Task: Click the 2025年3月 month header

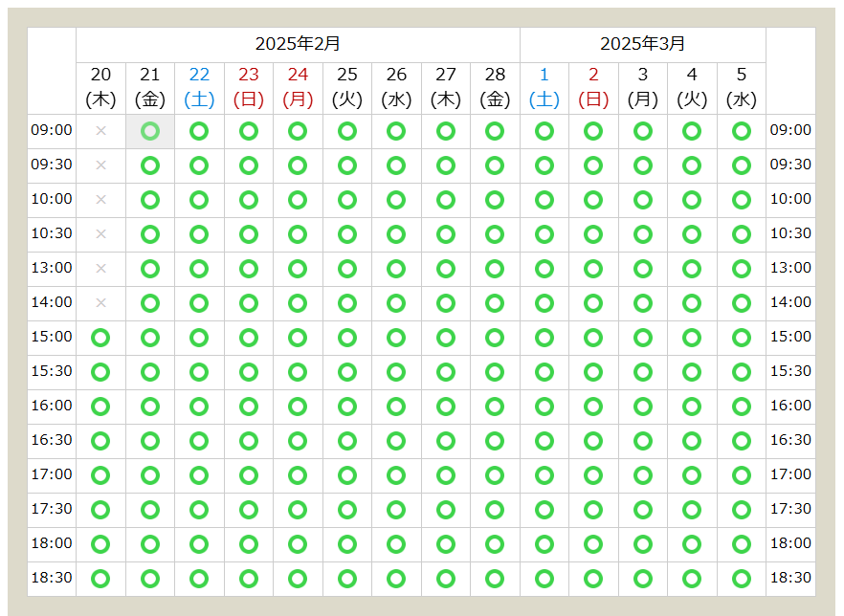Action: pyautogui.click(x=642, y=44)
